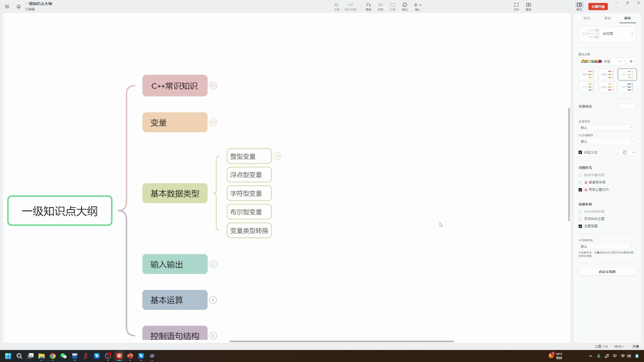
Task: Insert a 概要 summary
Action: point(380,7)
